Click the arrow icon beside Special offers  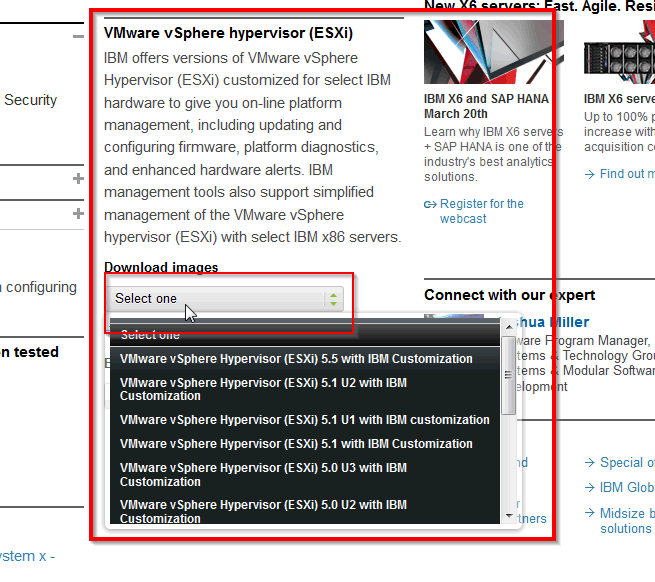[589, 463]
